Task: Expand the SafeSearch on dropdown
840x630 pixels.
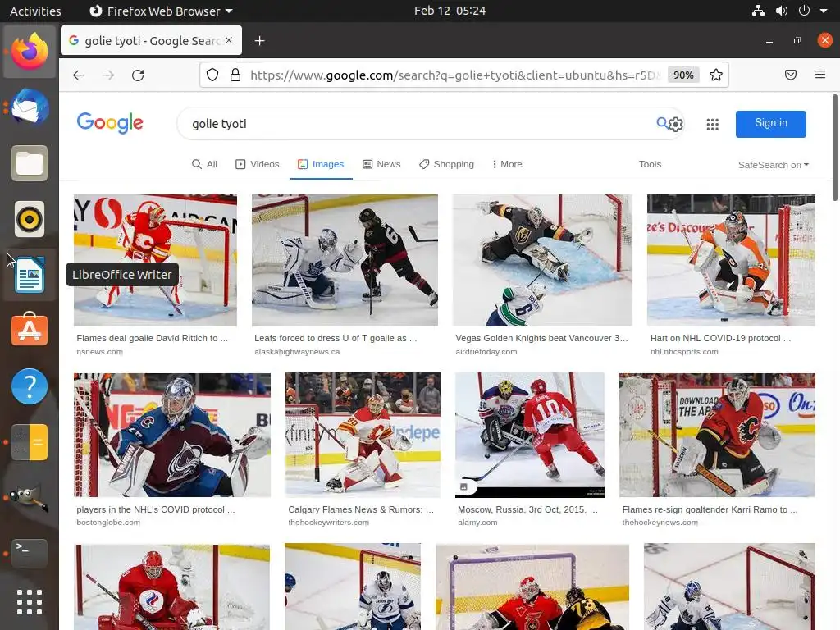Action: (x=774, y=165)
